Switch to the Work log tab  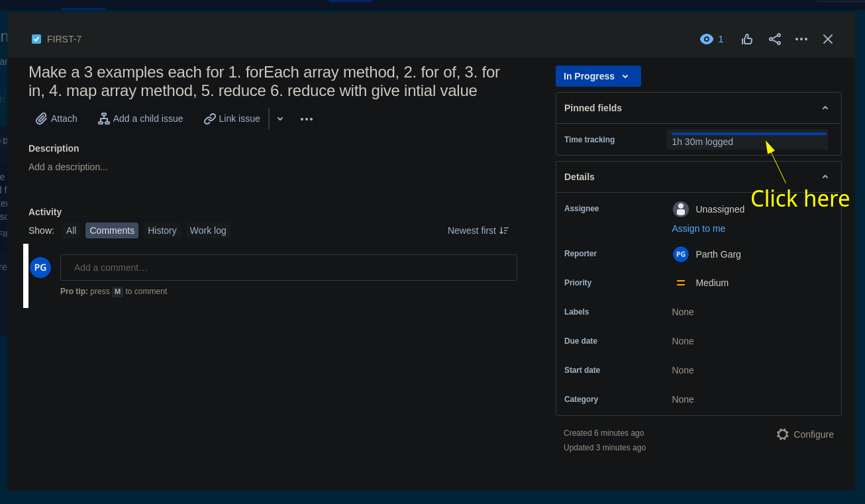click(x=208, y=230)
